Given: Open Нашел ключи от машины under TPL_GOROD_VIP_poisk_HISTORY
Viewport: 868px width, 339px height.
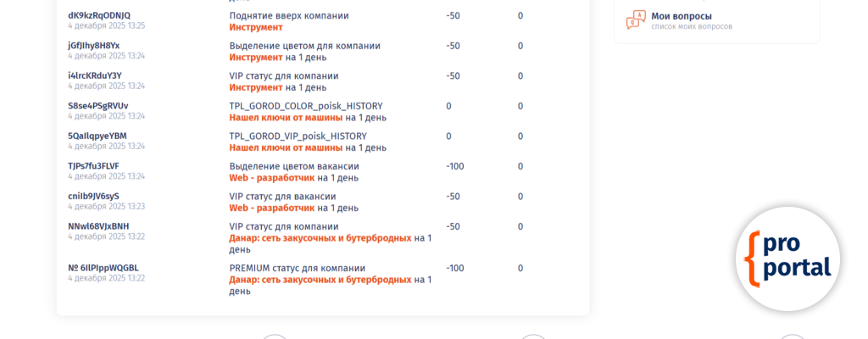Looking at the screenshot, I should pos(286,147).
